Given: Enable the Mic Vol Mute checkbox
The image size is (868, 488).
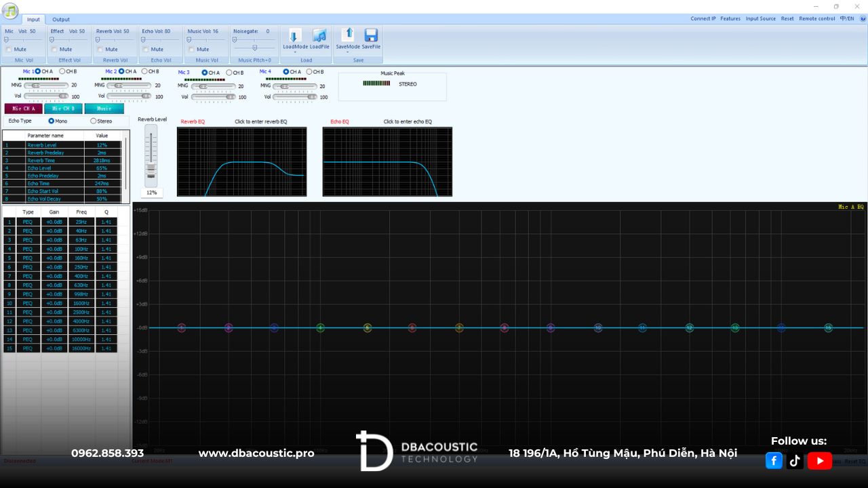Looking at the screenshot, I should (9, 49).
